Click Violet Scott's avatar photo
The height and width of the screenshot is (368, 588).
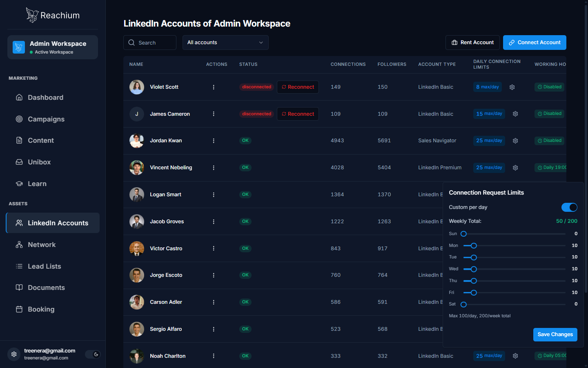[137, 87]
